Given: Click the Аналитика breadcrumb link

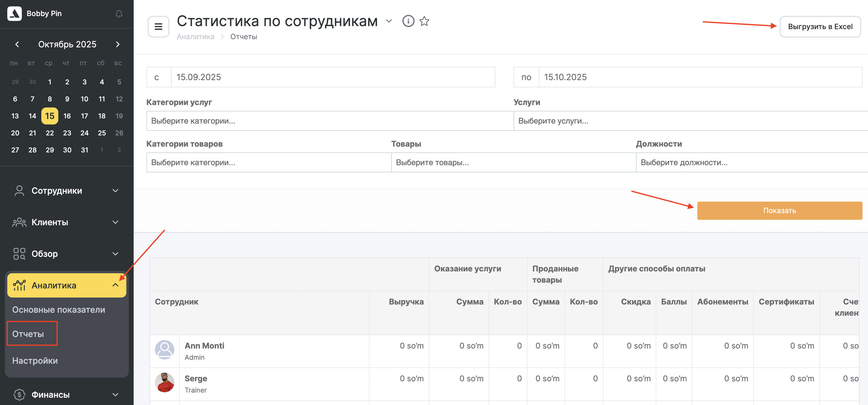Looking at the screenshot, I should pyautogui.click(x=195, y=37).
